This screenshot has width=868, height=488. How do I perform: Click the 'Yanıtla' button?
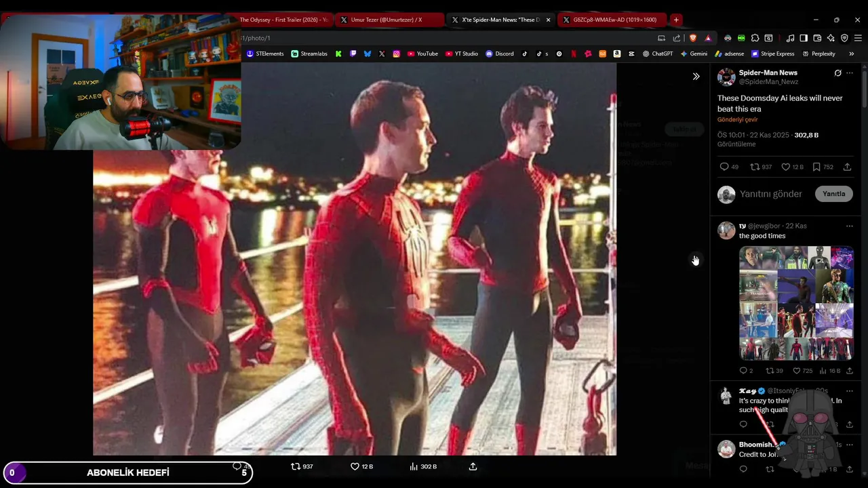pyautogui.click(x=833, y=194)
